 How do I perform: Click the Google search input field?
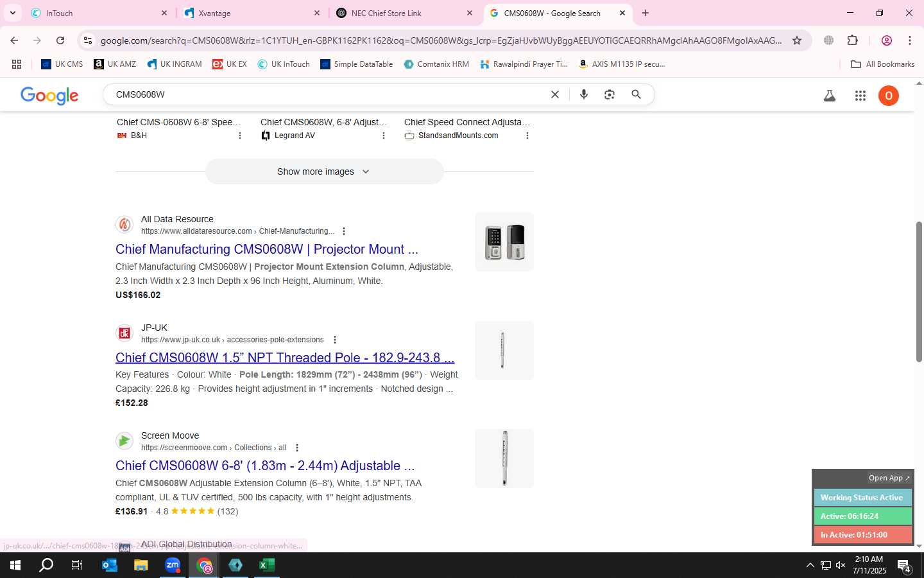coord(330,94)
